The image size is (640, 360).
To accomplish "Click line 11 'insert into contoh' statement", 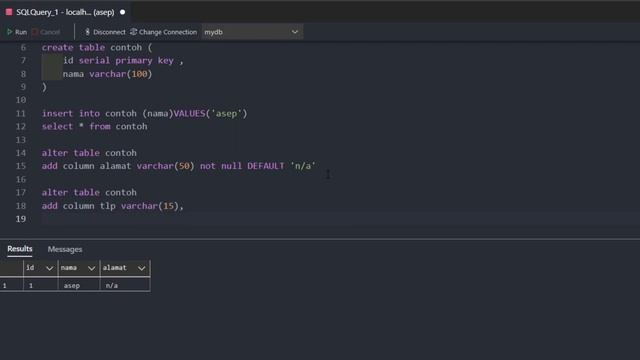I will click(x=144, y=113).
